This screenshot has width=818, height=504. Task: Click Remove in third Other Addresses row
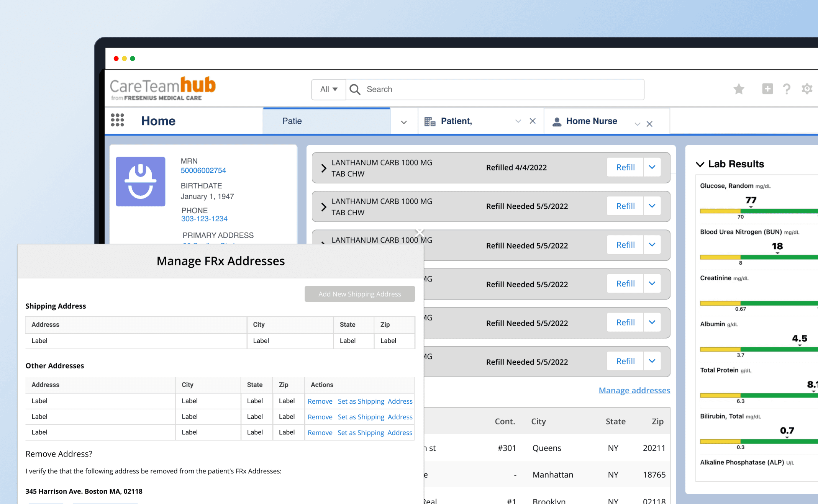[320, 433]
